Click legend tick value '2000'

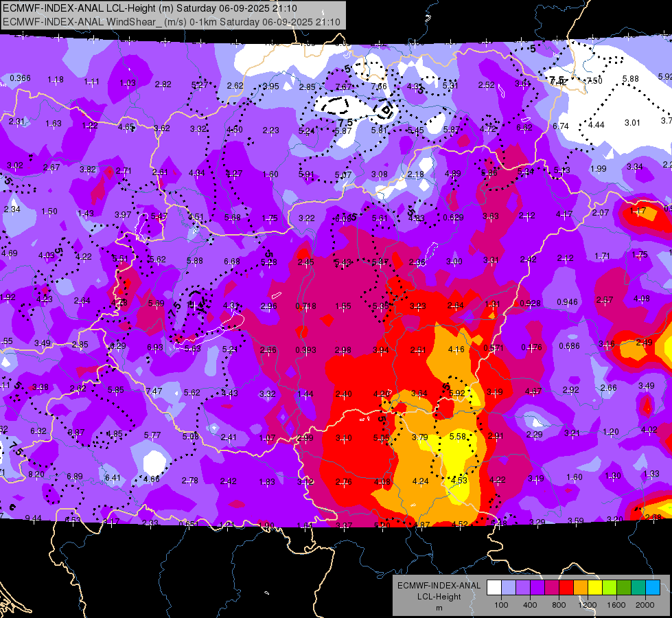[x=645, y=605]
